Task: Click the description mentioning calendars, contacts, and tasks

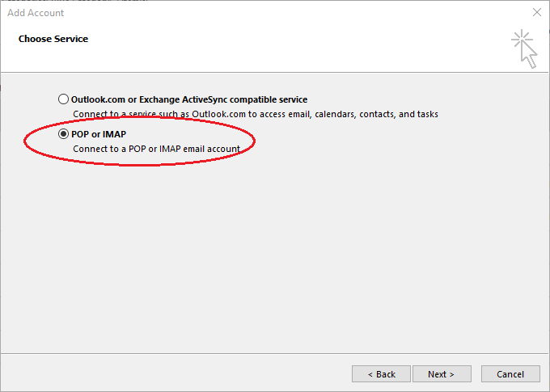Action: (x=256, y=114)
